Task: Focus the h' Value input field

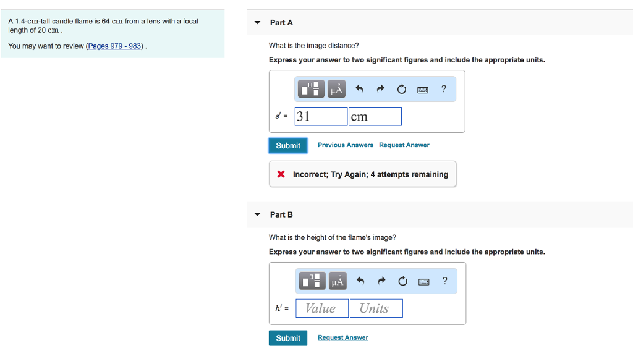Action: 322,308
